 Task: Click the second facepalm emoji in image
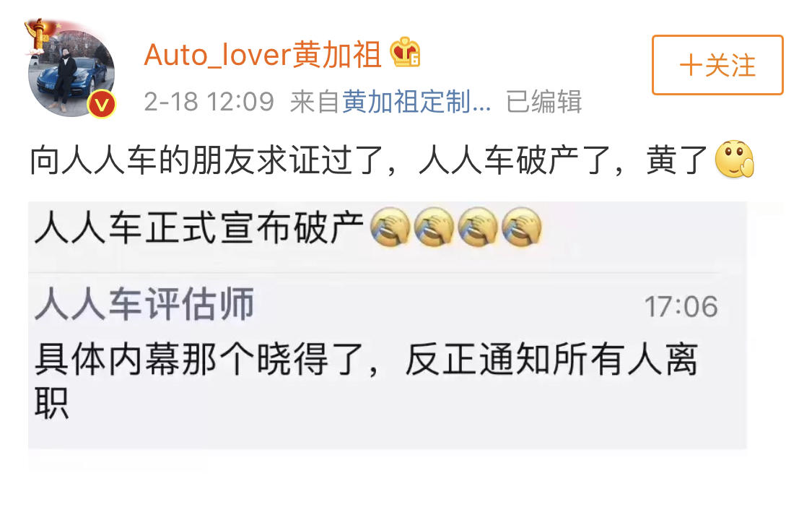click(434, 227)
